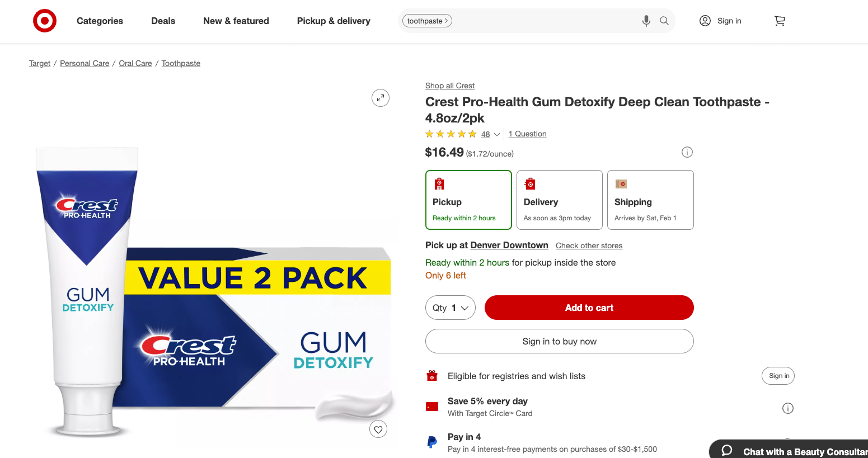Image resolution: width=868 pixels, height=458 pixels.
Task: Open the Qty quantity dropdown
Action: click(451, 308)
